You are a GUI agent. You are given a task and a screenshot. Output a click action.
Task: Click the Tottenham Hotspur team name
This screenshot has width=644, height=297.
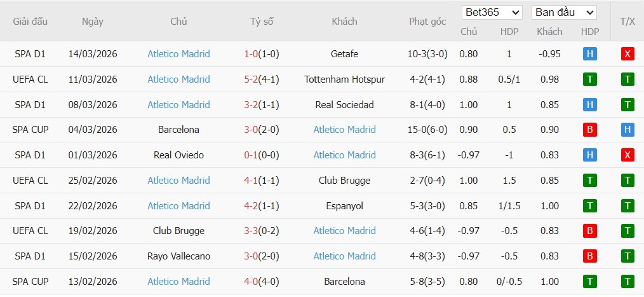(x=344, y=79)
